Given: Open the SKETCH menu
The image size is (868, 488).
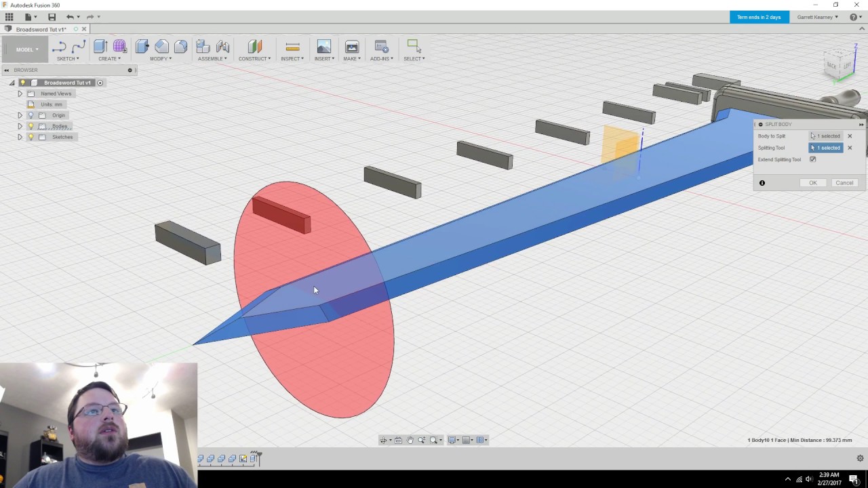Looking at the screenshot, I should [x=67, y=58].
